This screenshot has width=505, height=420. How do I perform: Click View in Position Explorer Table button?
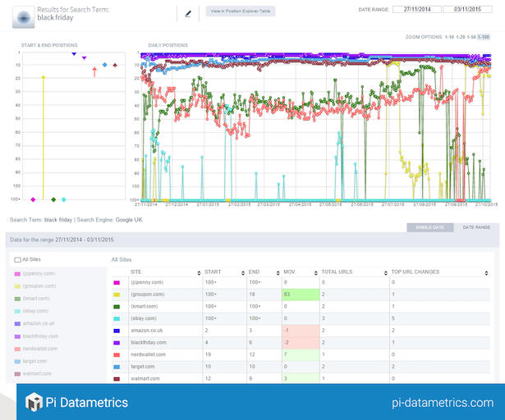pyautogui.click(x=240, y=12)
